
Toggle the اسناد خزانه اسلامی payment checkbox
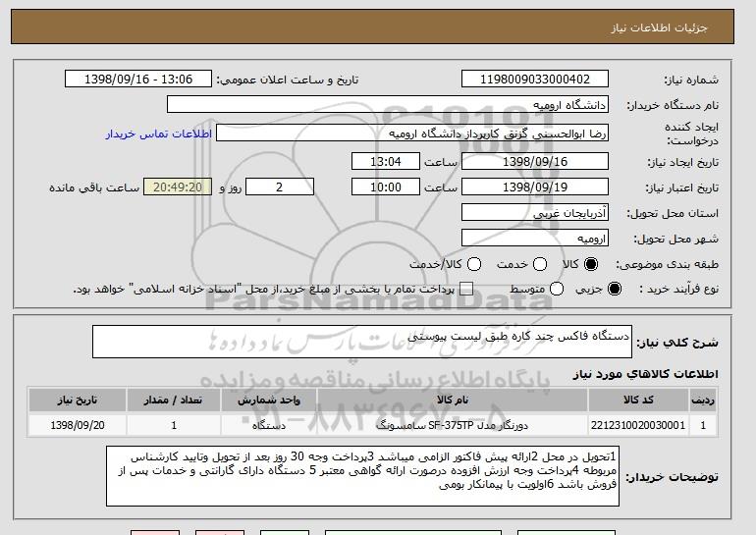point(466,289)
